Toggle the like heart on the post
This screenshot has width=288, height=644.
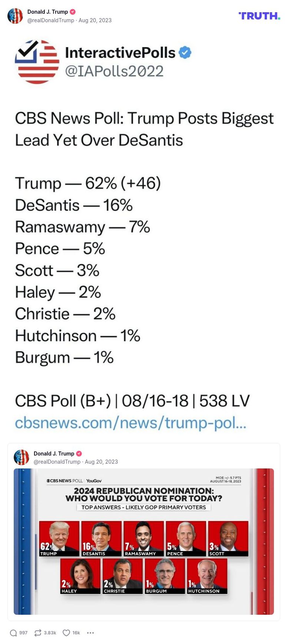click(x=66, y=633)
